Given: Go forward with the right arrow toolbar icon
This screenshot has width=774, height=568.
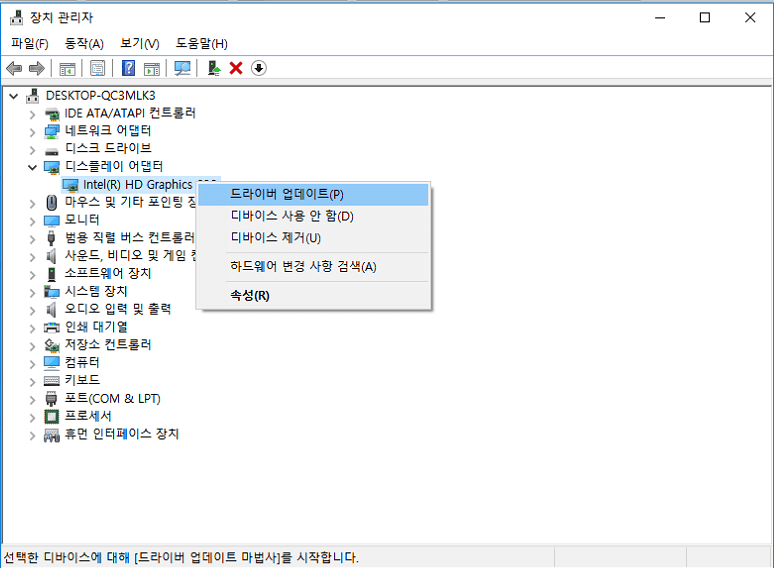Looking at the screenshot, I should click(37, 68).
